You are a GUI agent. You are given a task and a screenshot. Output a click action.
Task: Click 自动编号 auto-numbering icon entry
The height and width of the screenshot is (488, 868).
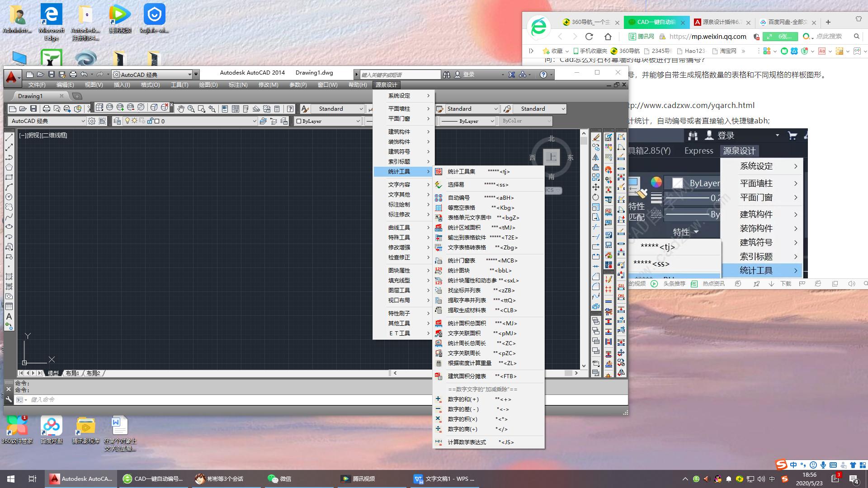tap(458, 197)
